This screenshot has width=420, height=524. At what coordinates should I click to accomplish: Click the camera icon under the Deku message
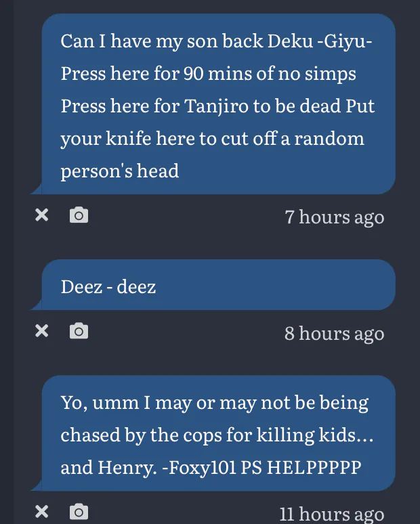[79, 215]
